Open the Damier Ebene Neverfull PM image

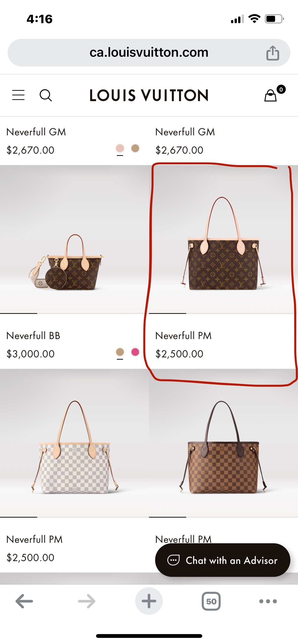coord(223,443)
